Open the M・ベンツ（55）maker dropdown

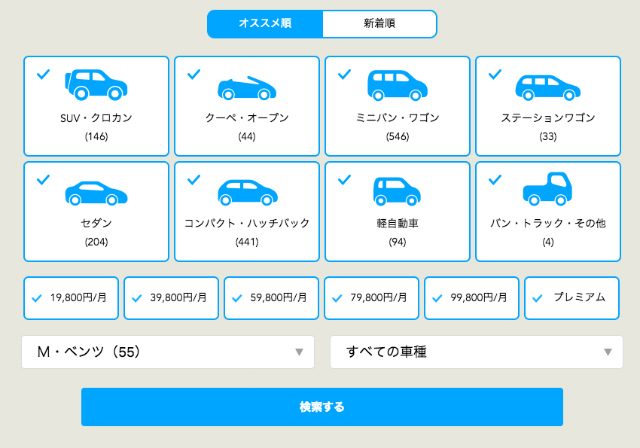pyautogui.click(x=168, y=352)
